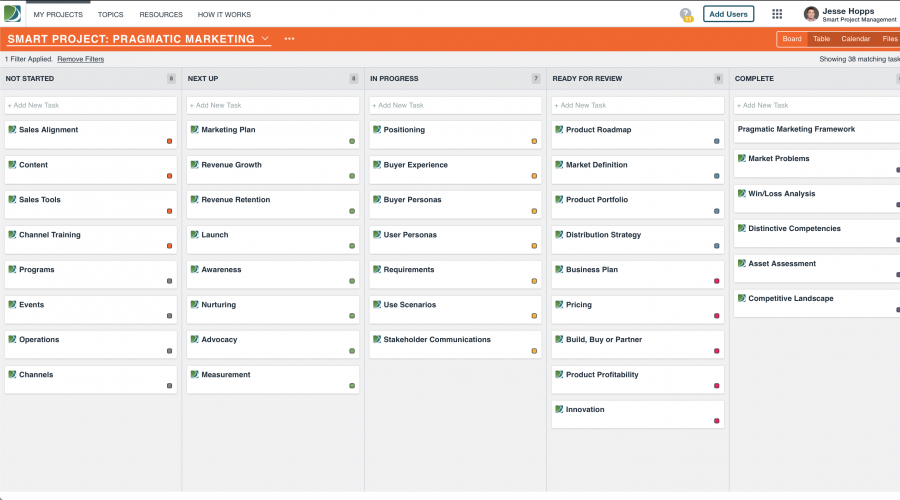Viewport: 900px width, 500px height.
Task: Expand the Smart Project title dropdown chevron
Action: [x=265, y=38]
